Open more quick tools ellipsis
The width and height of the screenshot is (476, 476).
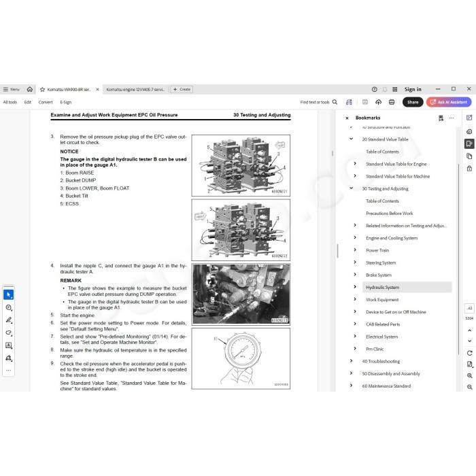8,371
